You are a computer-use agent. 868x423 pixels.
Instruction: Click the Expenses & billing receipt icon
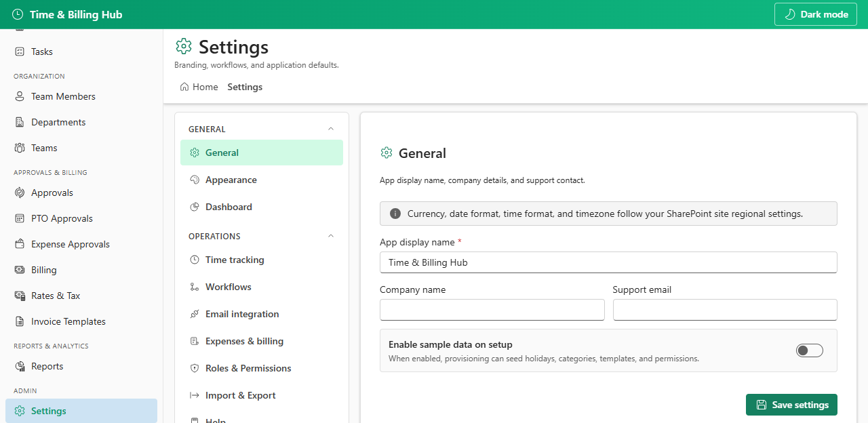pyautogui.click(x=195, y=341)
